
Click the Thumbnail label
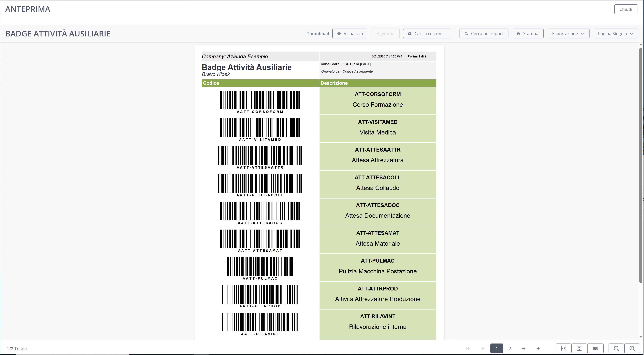[318, 33]
